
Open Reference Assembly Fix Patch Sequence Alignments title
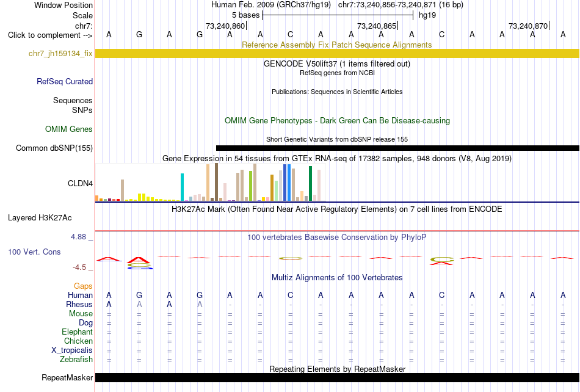coord(336,45)
